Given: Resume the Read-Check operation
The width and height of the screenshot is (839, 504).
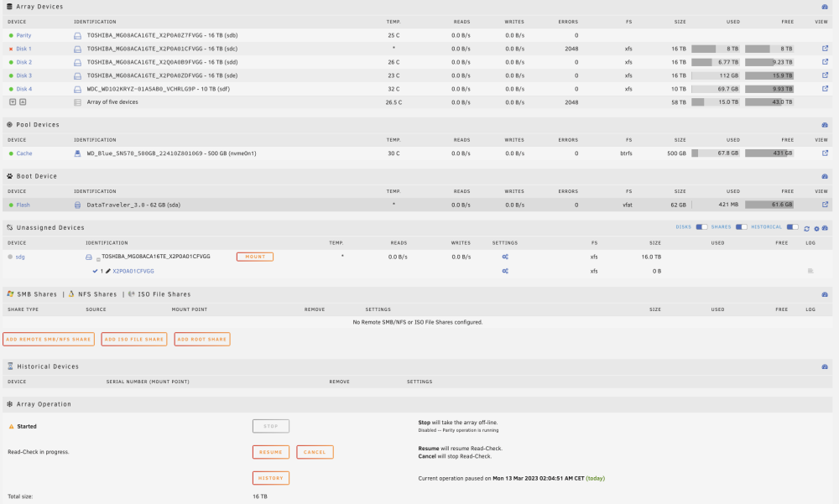Looking at the screenshot, I should pyautogui.click(x=271, y=452).
